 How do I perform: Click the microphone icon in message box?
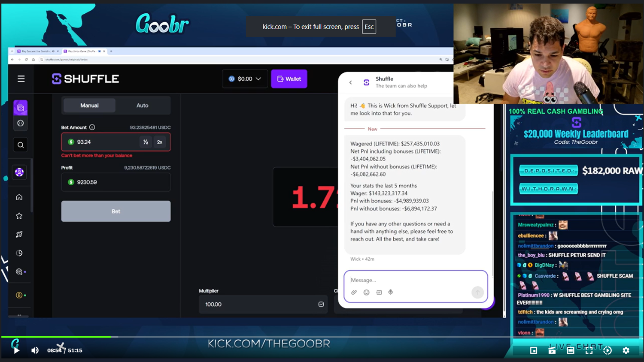(x=391, y=292)
